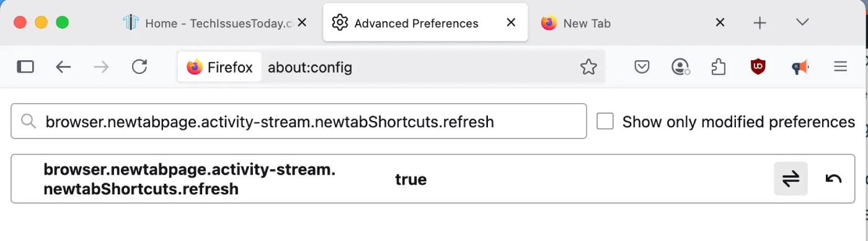This screenshot has height=241, width=868.
Task: Enable Show only modified preferences checkbox
Action: coord(605,121)
